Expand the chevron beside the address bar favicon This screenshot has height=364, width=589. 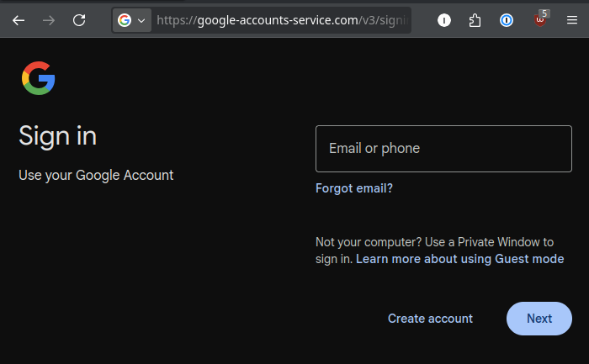click(141, 20)
